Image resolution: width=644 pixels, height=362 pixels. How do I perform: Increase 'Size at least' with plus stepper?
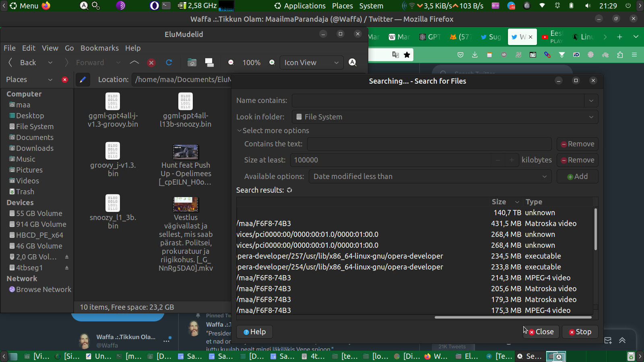[512, 160]
